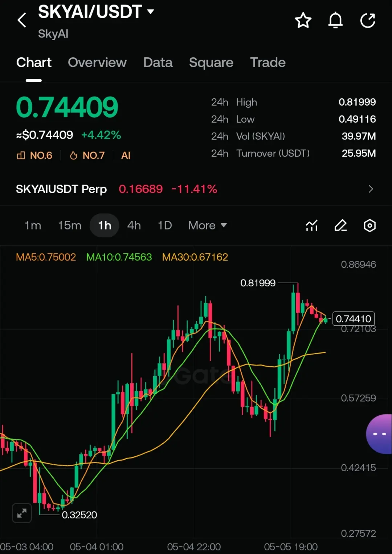The image size is (392, 554).
Task: Tap the 0.42415 price axis label
Action: pos(358,468)
